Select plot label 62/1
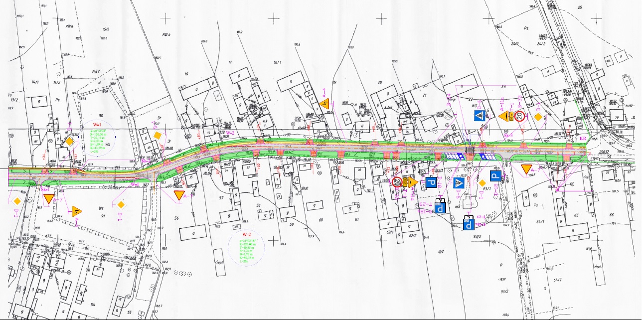The width and height of the screenshot is (644, 320). coord(390,232)
